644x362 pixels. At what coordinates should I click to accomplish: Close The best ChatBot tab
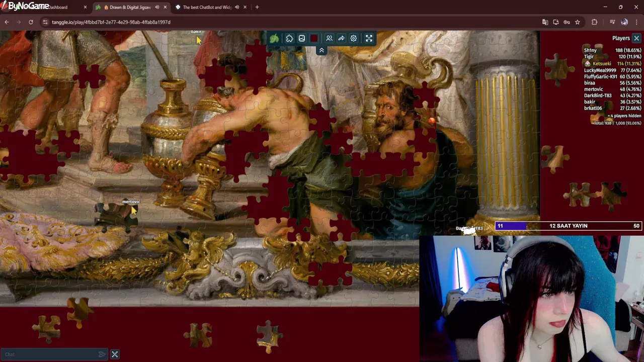point(245,7)
